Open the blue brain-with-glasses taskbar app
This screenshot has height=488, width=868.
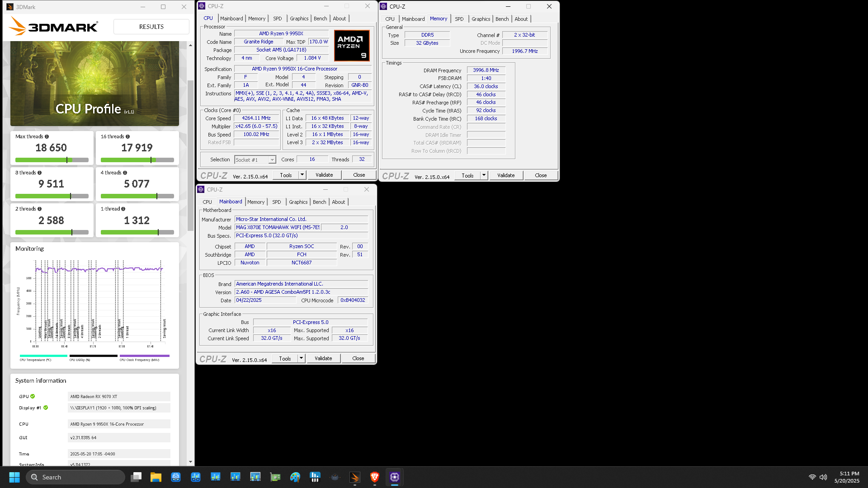(x=176, y=477)
